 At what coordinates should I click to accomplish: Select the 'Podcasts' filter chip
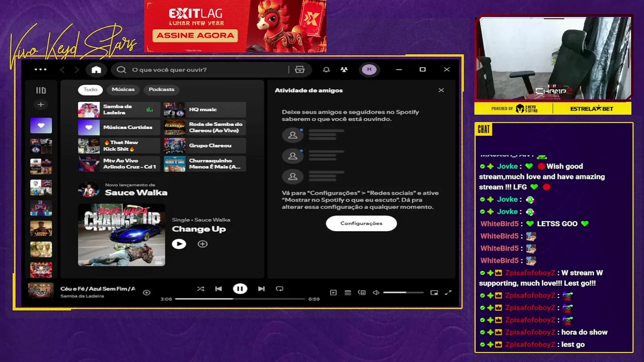pos(162,89)
